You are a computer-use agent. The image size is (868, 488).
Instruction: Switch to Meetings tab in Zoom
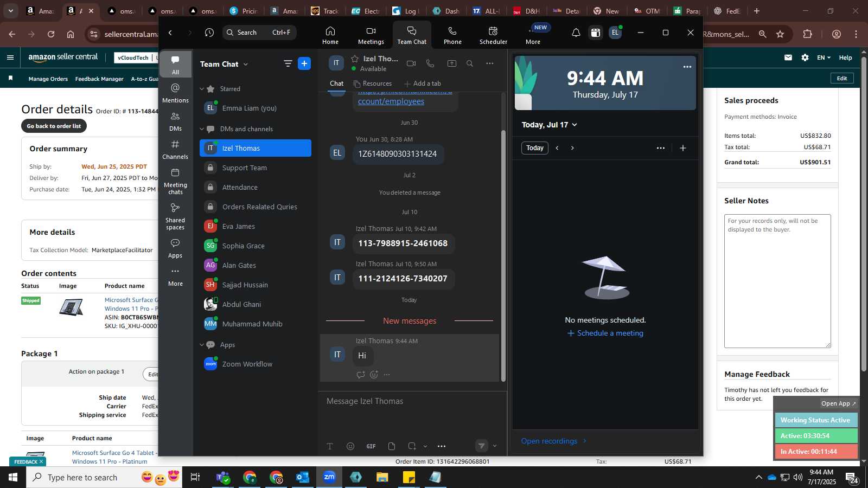click(371, 35)
